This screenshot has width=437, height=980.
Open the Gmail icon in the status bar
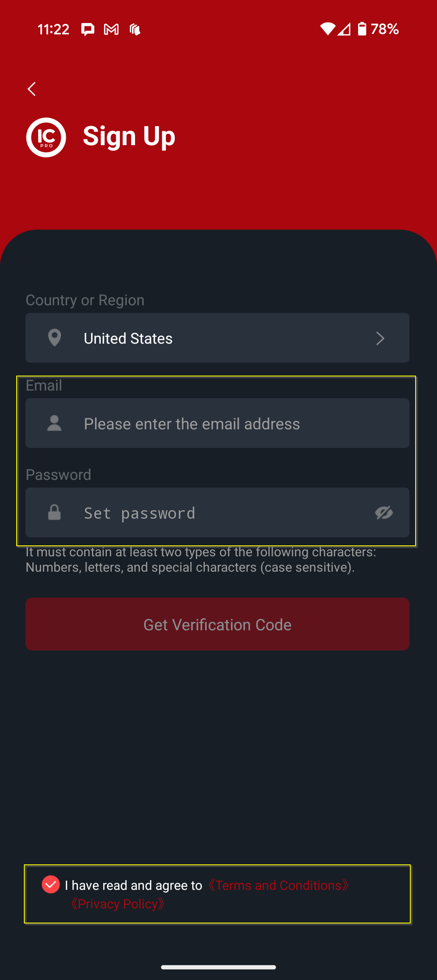(110, 29)
